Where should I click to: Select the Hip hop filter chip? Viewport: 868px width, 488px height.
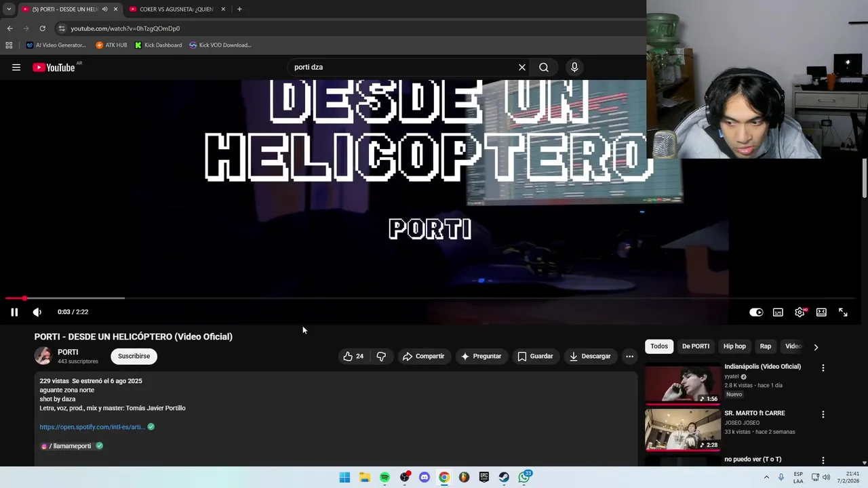734,346
